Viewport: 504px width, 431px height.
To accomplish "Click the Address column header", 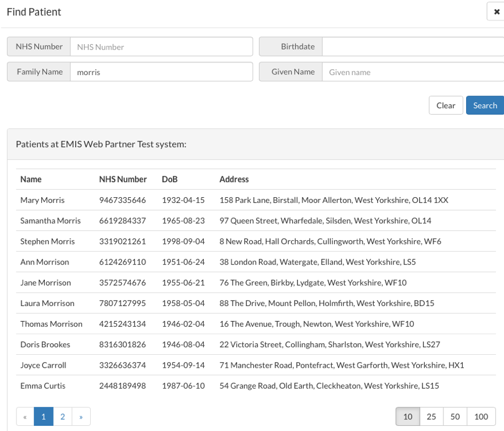I will (x=234, y=179).
